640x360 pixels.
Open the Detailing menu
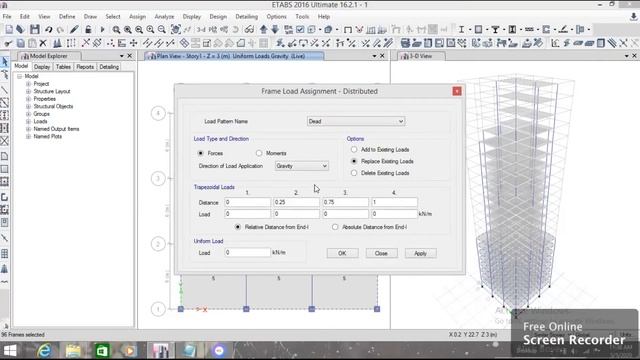247,17
